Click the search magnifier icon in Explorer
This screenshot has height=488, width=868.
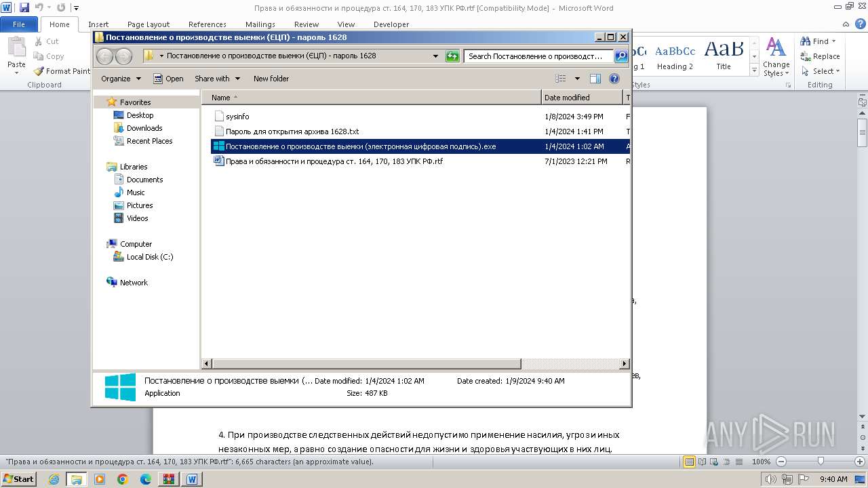pyautogui.click(x=620, y=56)
